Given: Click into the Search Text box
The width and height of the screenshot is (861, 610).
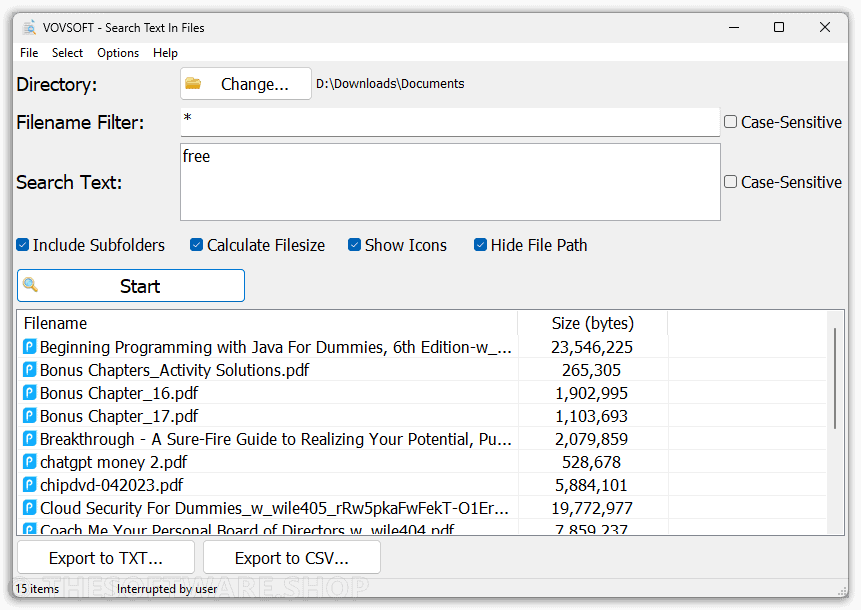Looking at the screenshot, I should click(x=450, y=182).
